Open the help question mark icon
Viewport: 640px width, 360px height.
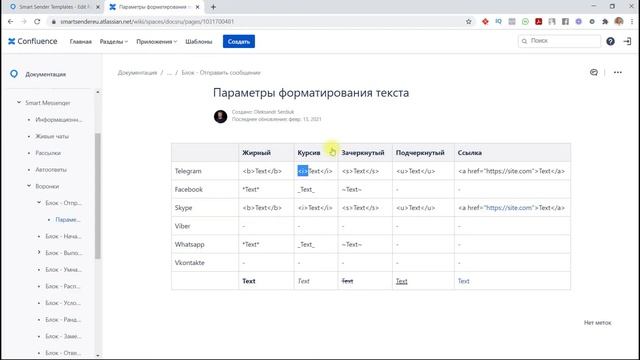tap(610, 41)
